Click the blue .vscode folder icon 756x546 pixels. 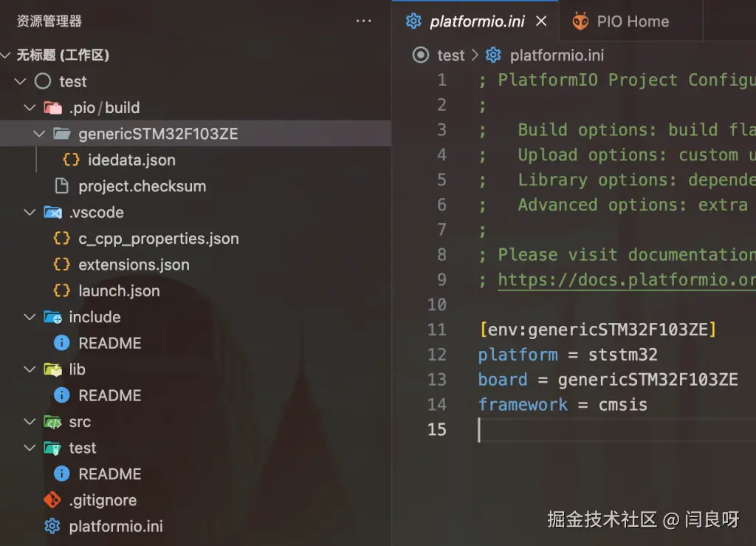tap(52, 212)
